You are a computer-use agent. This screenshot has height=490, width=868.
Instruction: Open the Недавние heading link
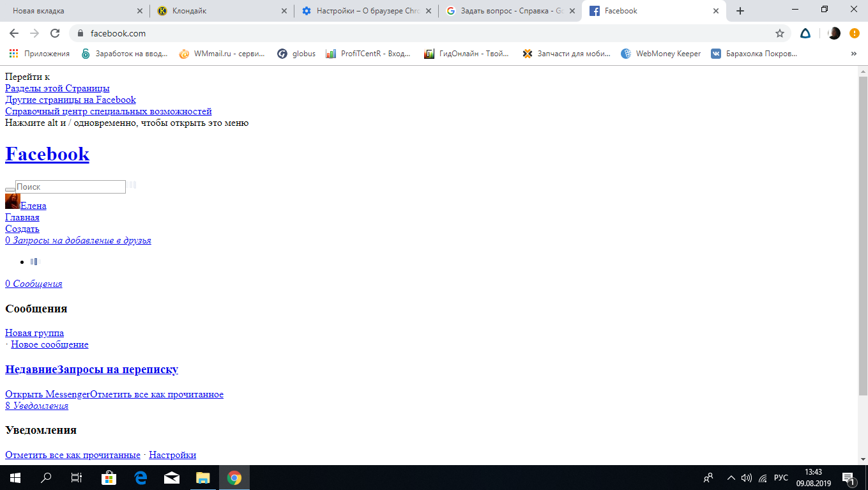(x=31, y=369)
